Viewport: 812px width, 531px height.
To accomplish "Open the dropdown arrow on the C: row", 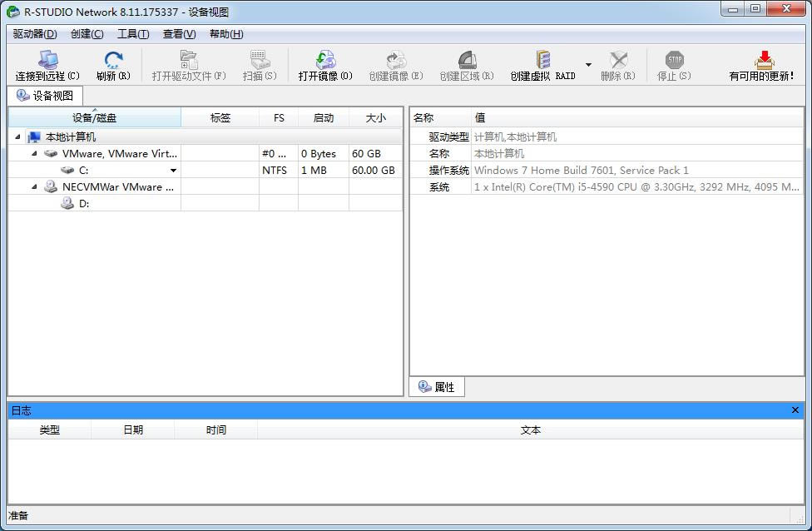I will (x=174, y=171).
